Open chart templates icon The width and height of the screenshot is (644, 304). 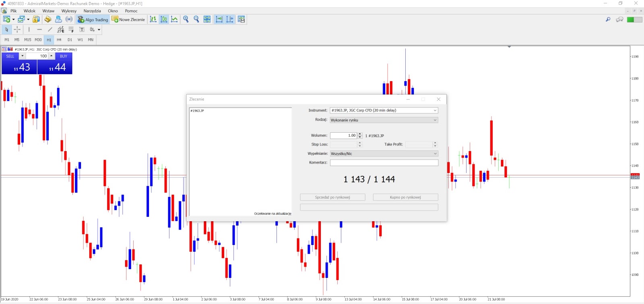[x=242, y=19]
